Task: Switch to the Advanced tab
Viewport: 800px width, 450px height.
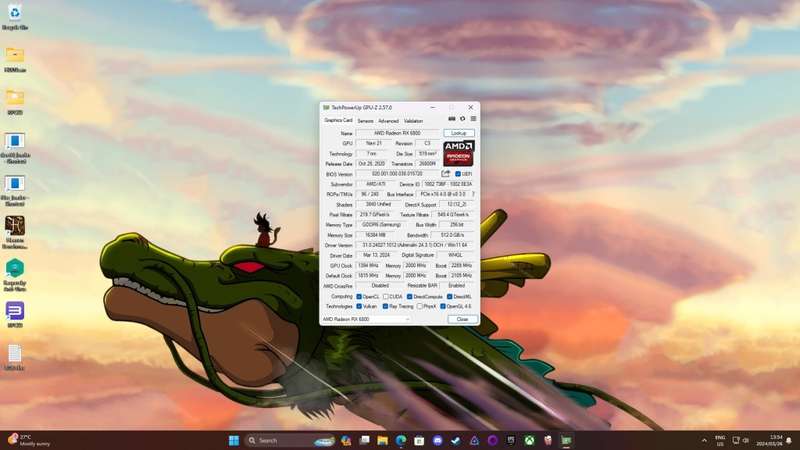Action: (x=388, y=121)
